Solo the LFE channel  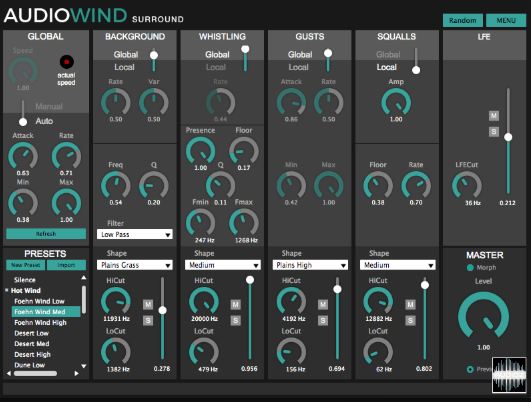click(x=494, y=131)
